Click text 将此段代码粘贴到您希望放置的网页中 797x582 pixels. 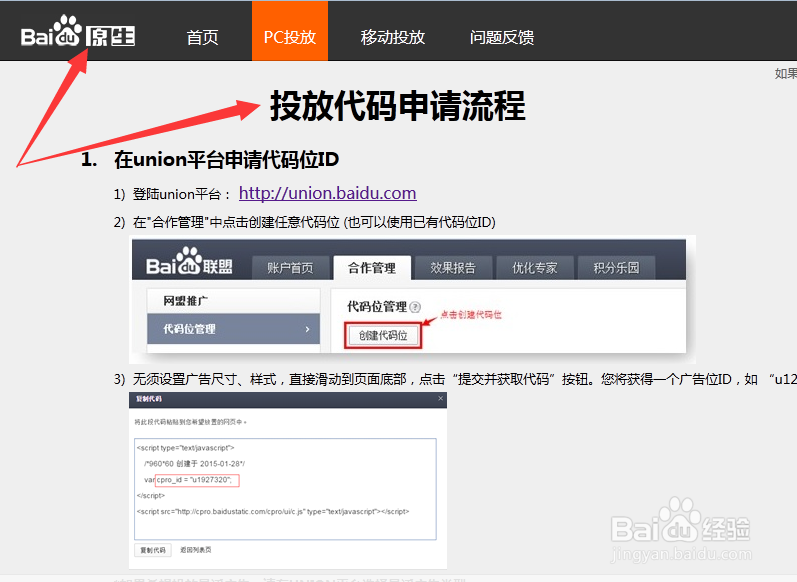[x=191, y=422]
